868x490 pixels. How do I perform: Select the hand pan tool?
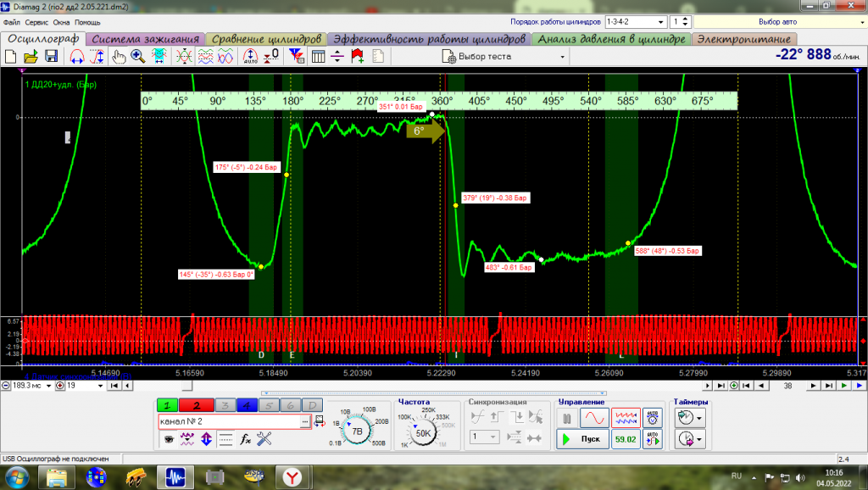tap(118, 57)
